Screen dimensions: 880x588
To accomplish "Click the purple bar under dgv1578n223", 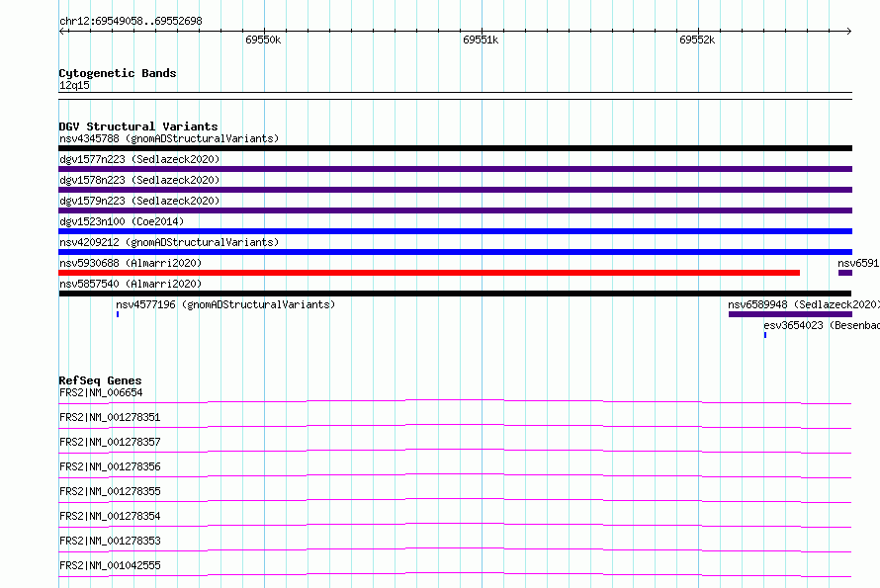I will pyautogui.click(x=455, y=190).
